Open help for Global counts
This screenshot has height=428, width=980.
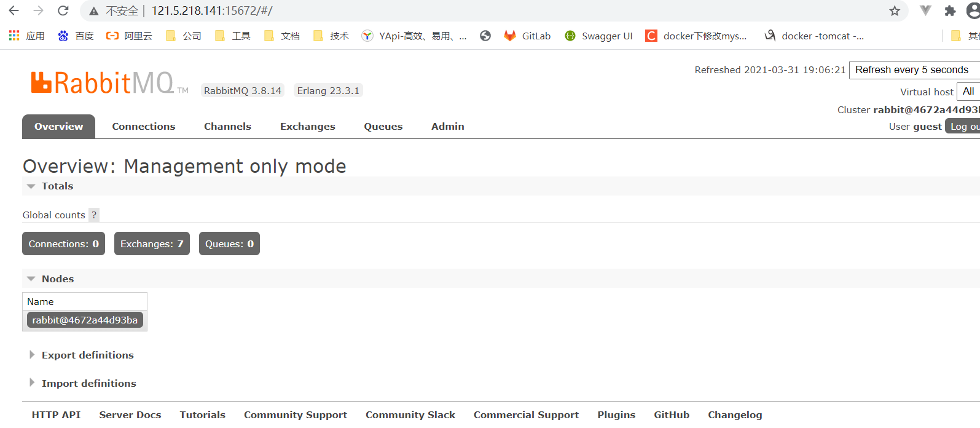click(94, 215)
